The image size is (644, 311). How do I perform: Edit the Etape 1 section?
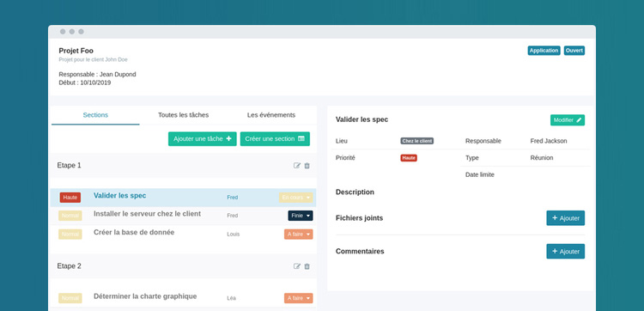click(297, 166)
